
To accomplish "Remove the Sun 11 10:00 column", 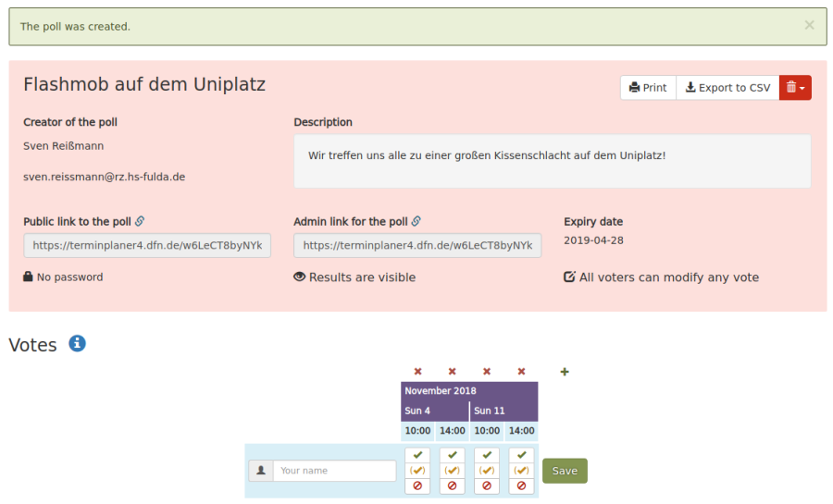I will coord(487,372).
